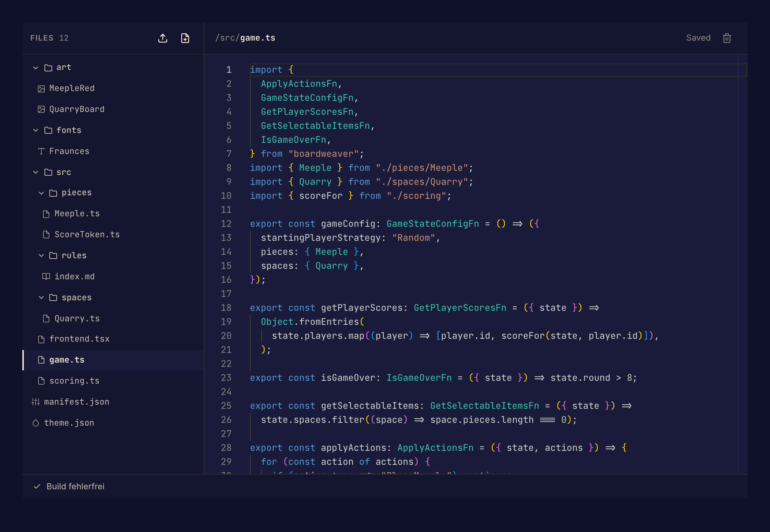Click the book icon beside index.md
Screen dimensions: 770x532
tap(46, 276)
